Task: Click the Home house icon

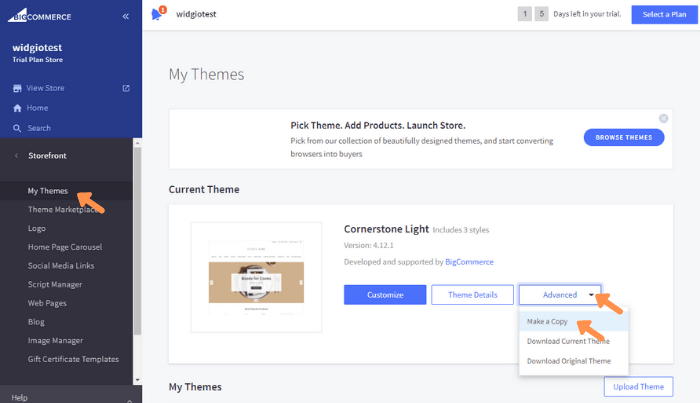Action: pos(17,108)
